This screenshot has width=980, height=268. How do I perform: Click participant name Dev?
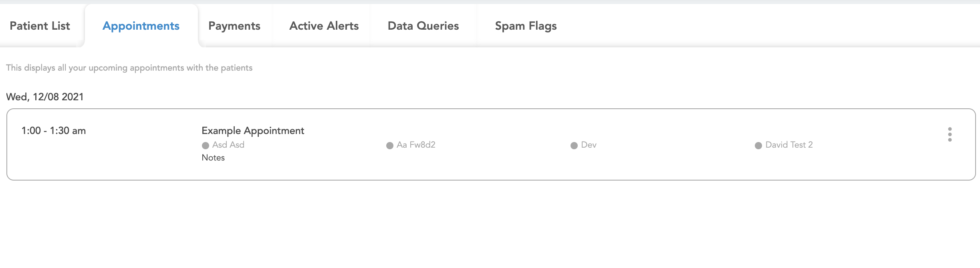tap(589, 145)
